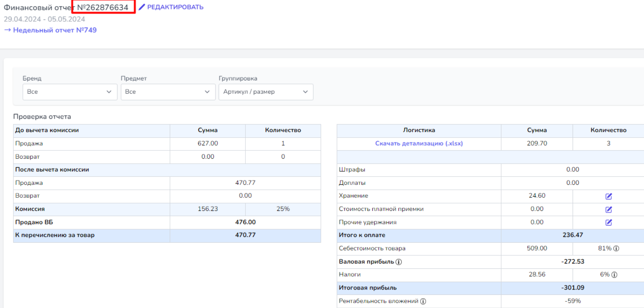The image size is (644, 308).
Task: Click the info icon for Рентабельность вложений
Action: pyautogui.click(x=423, y=301)
